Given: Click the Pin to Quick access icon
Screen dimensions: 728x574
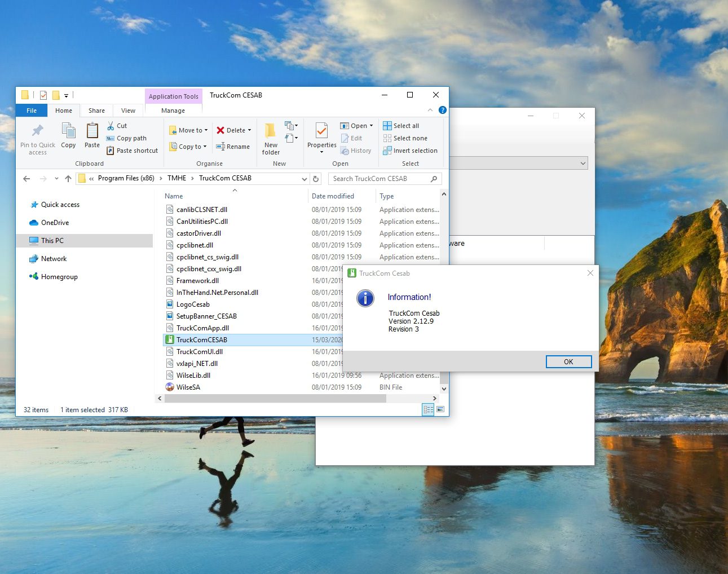Looking at the screenshot, I should click(x=38, y=131).
